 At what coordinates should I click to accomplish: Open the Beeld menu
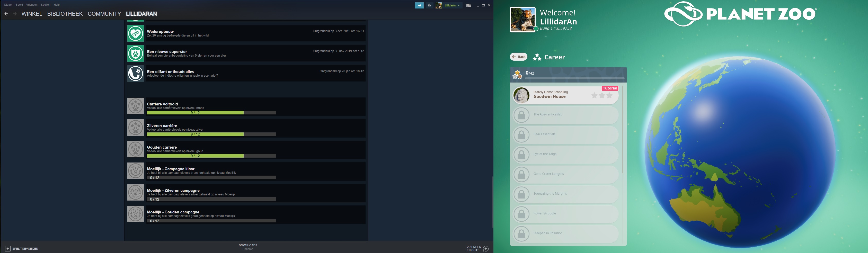click(x=19, y=5)
